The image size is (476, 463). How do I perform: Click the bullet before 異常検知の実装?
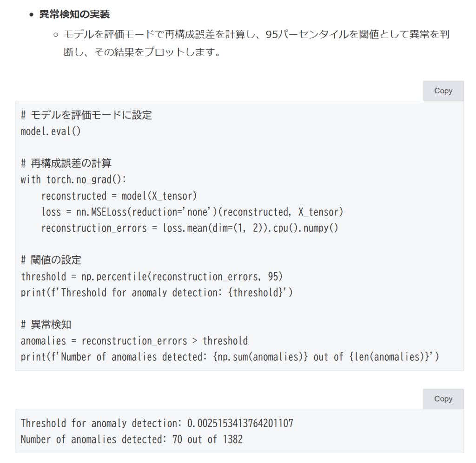pos(32,15)
